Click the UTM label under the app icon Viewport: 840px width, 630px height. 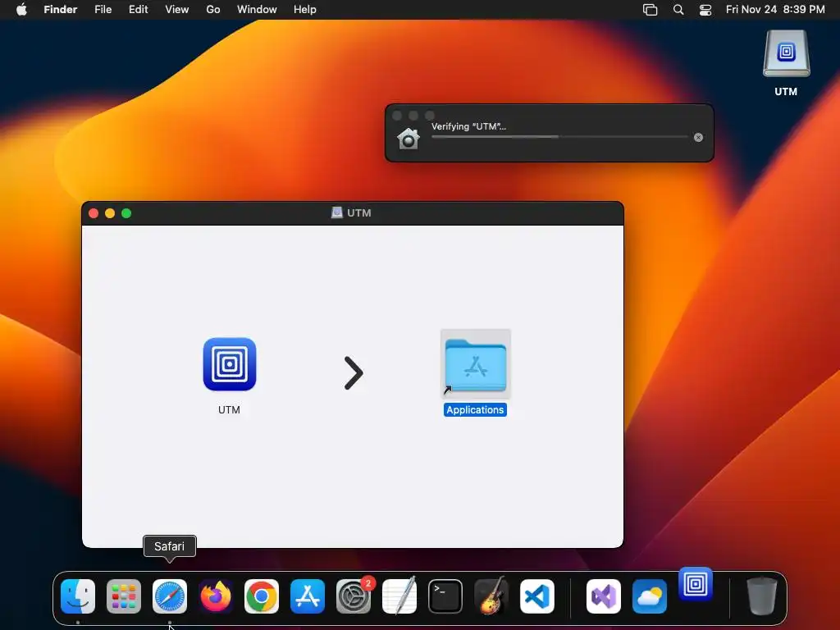click(230, 410)
